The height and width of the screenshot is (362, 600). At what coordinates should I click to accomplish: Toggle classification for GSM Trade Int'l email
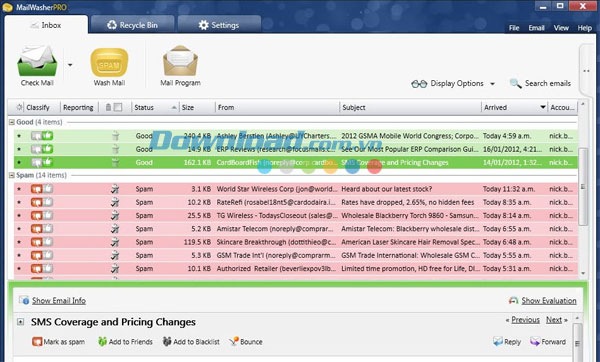42,255
